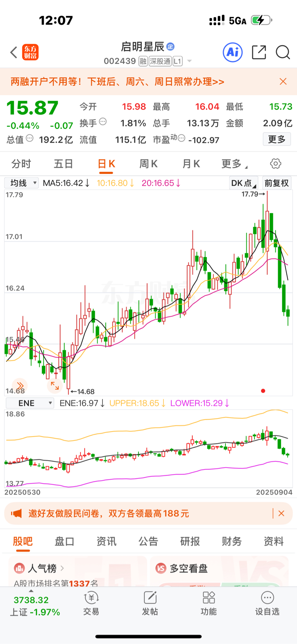Open the 均线 indicator dropdown
297x644 pixels.
click(22, 183)
